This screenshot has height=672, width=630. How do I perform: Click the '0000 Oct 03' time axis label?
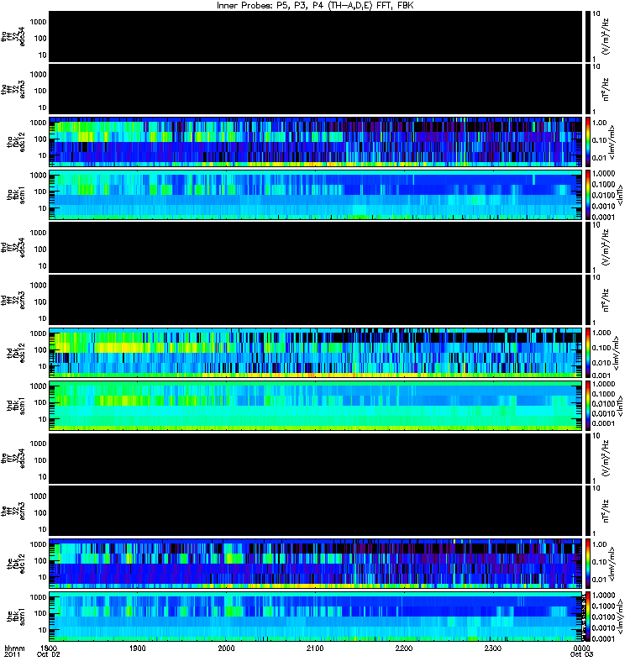click(581, 652)
